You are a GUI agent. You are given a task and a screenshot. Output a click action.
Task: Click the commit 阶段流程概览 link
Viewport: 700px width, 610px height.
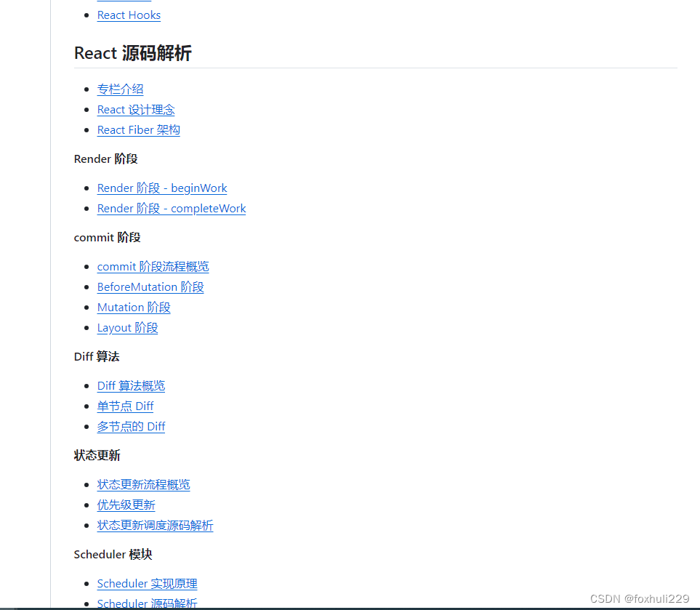(x=153, y=267)
